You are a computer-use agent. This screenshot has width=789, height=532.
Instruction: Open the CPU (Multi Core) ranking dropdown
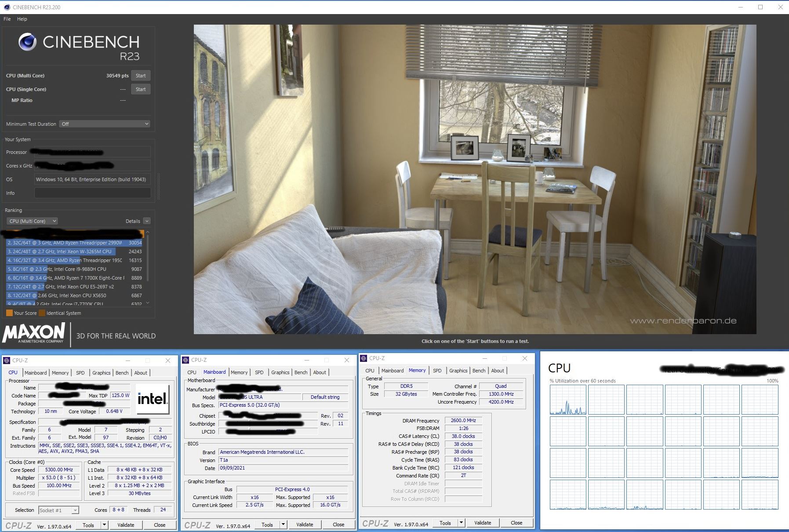click(33, 221)
